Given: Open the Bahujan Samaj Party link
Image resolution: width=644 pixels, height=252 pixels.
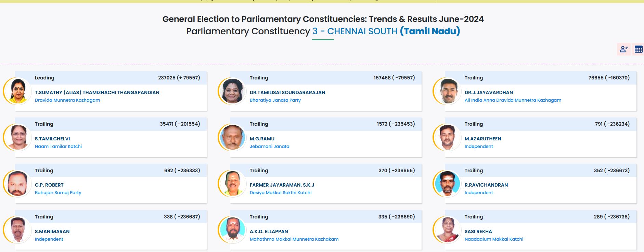Looking at the screenshot, I should pyautogui.click(x=58, y=192).
